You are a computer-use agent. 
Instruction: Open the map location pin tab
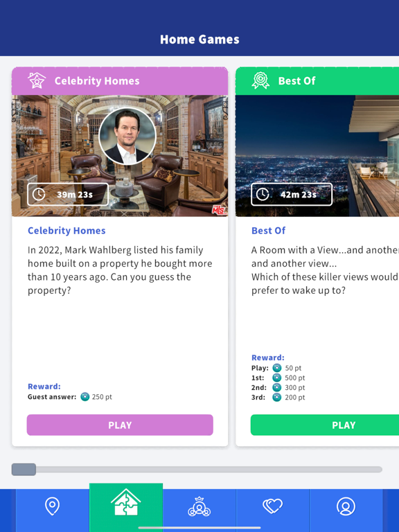[x=52, y=506]
